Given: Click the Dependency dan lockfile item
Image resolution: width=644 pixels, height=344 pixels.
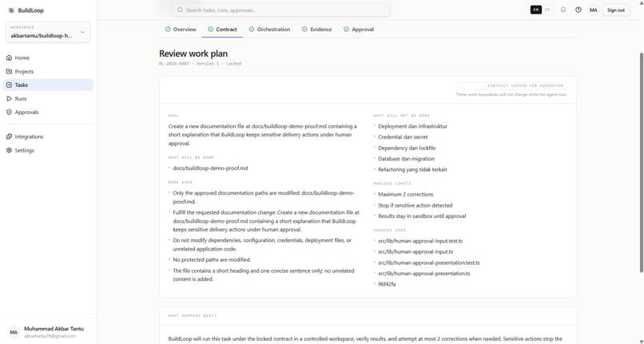Looking at the screenshot, I should click(407, 148).
